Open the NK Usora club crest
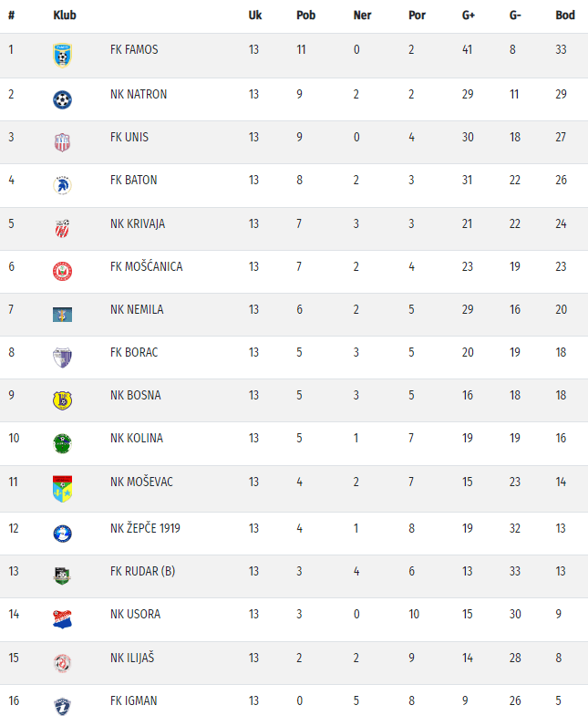588x726 pixels. [62, 619]
